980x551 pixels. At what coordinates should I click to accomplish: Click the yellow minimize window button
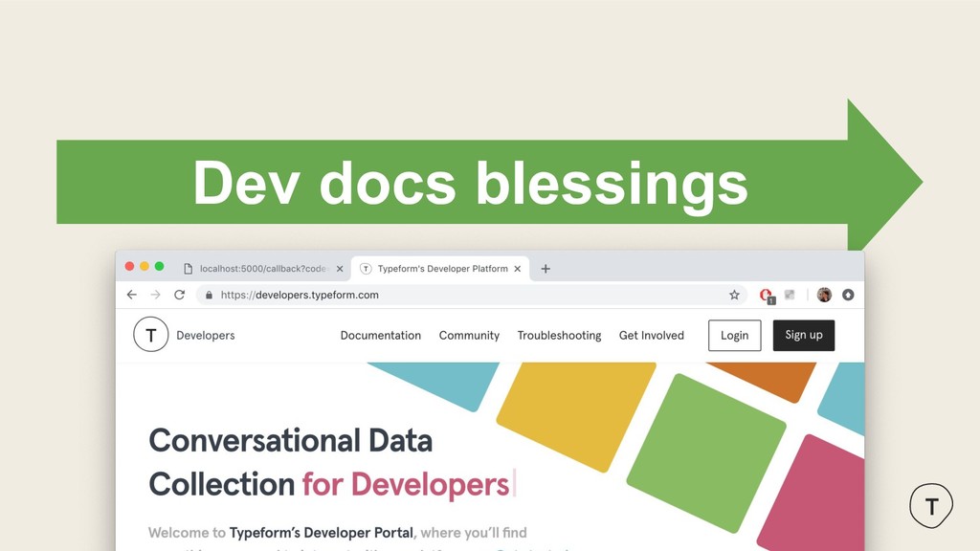click(145, 266)
